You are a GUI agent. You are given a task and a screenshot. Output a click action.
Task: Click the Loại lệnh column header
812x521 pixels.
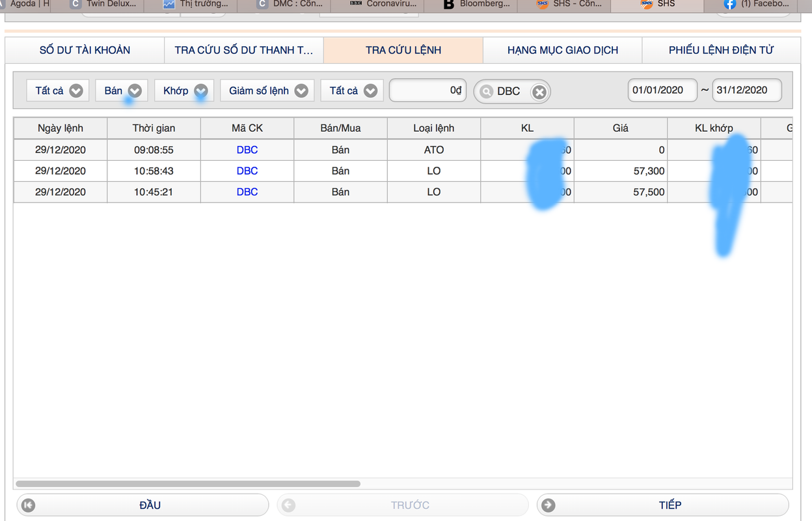[434, 128]
